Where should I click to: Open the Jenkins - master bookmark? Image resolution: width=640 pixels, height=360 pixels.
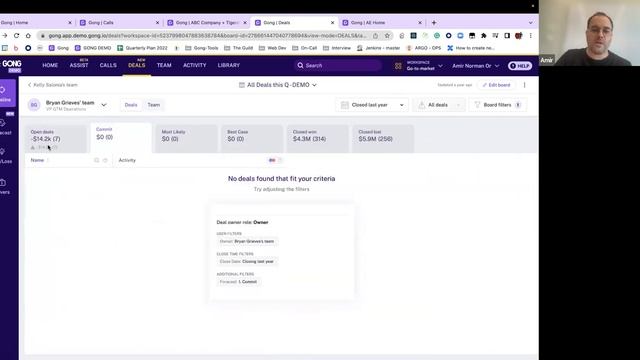point(378,48)
